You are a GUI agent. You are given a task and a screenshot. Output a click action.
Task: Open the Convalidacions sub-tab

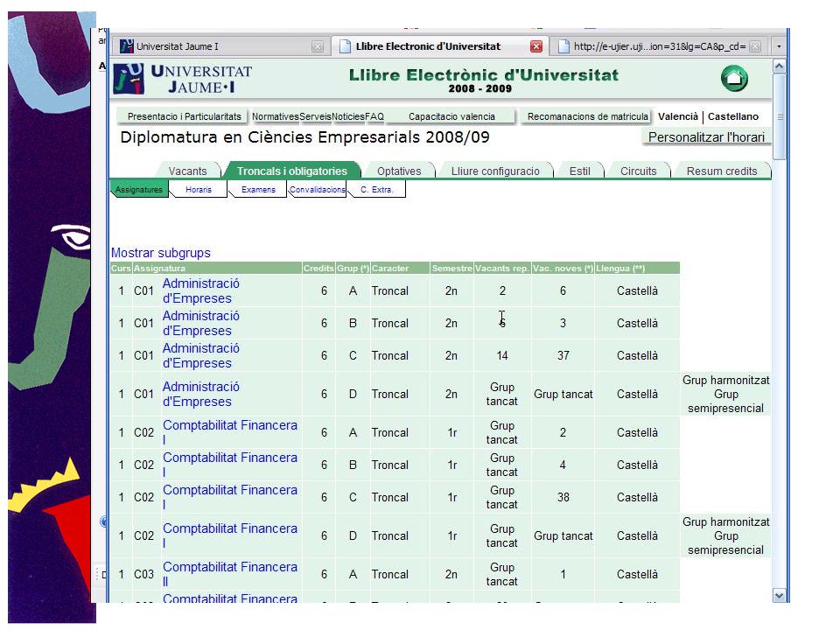(x=317, y=190)
